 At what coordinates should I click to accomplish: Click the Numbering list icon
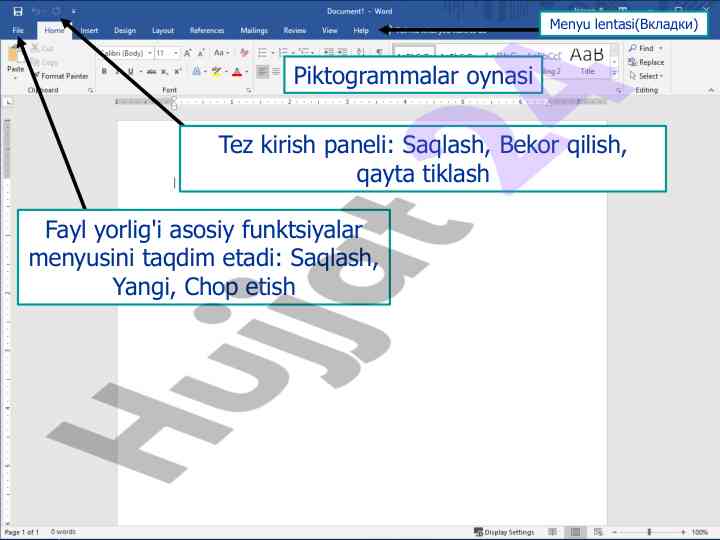coord(283,53)
